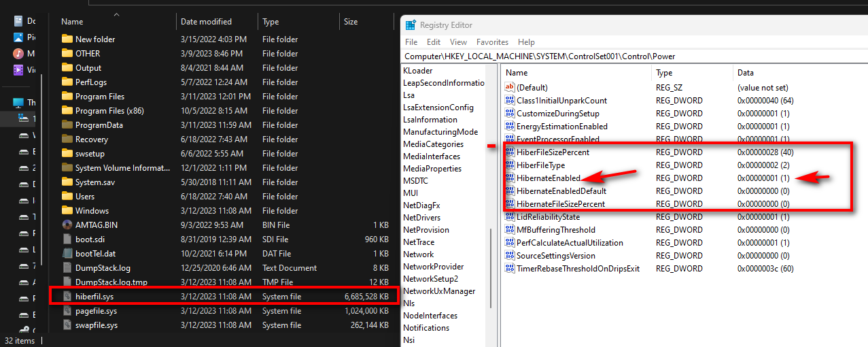The image size is (868, 347).
Task: Select the LsaExtensionConfig registry key
Action: click(438, 107)
